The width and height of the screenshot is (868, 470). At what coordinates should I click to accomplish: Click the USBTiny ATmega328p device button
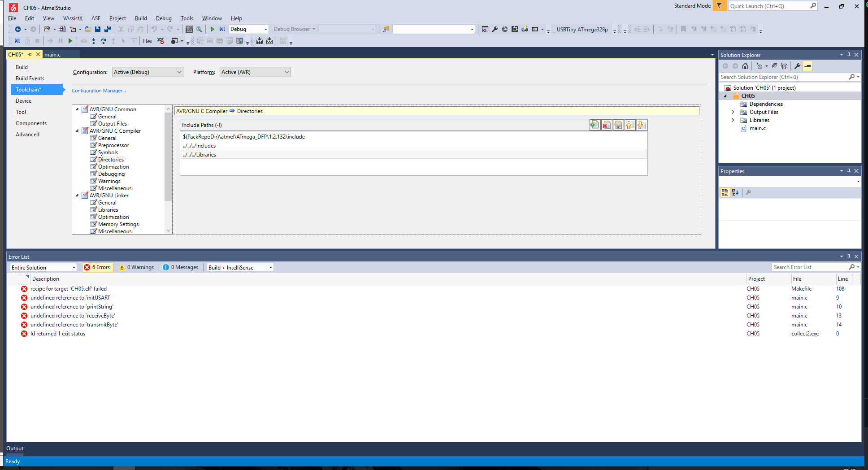coord(582,30)
